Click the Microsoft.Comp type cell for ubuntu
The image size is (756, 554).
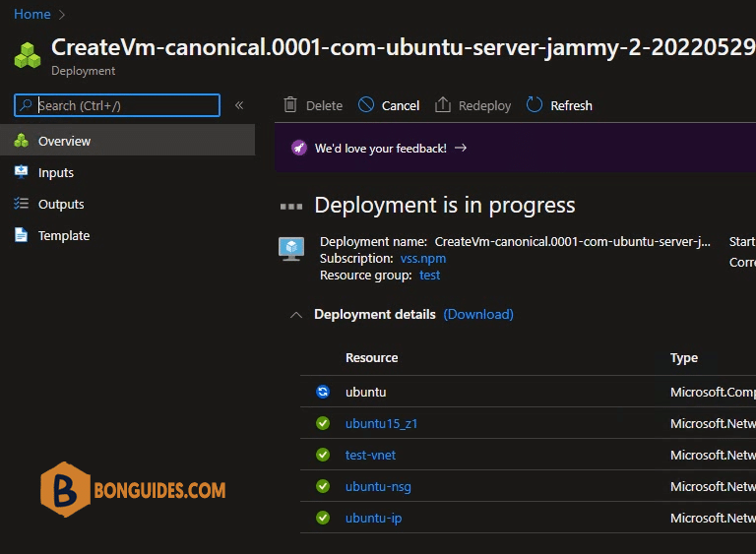point(713,392)
